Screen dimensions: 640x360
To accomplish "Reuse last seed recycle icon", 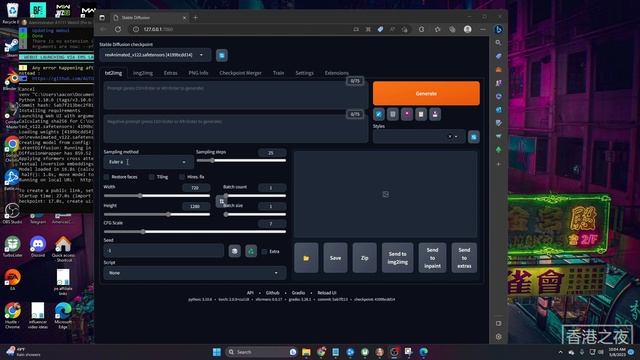I will tap(251, 251).
